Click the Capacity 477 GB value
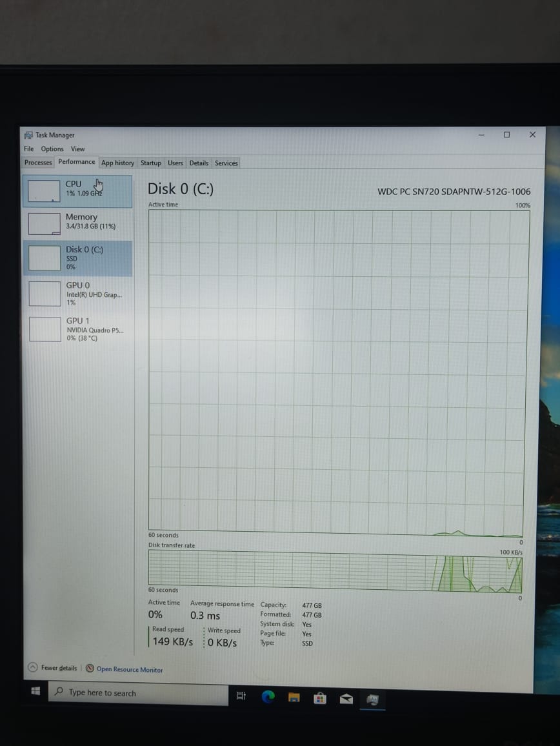 pyautogui.click(x=312, y=606)
